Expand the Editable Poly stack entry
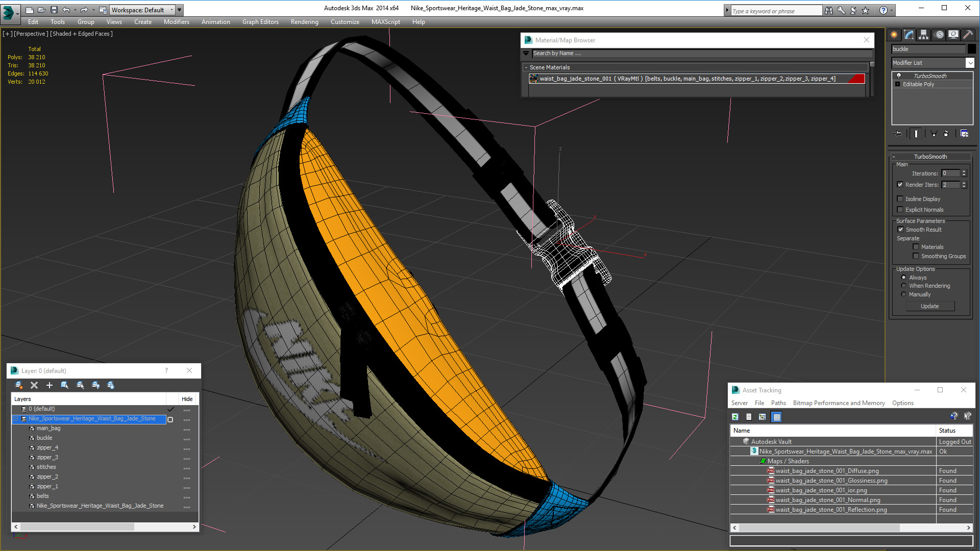Viewport: 980px width, 551px height. 898,84
